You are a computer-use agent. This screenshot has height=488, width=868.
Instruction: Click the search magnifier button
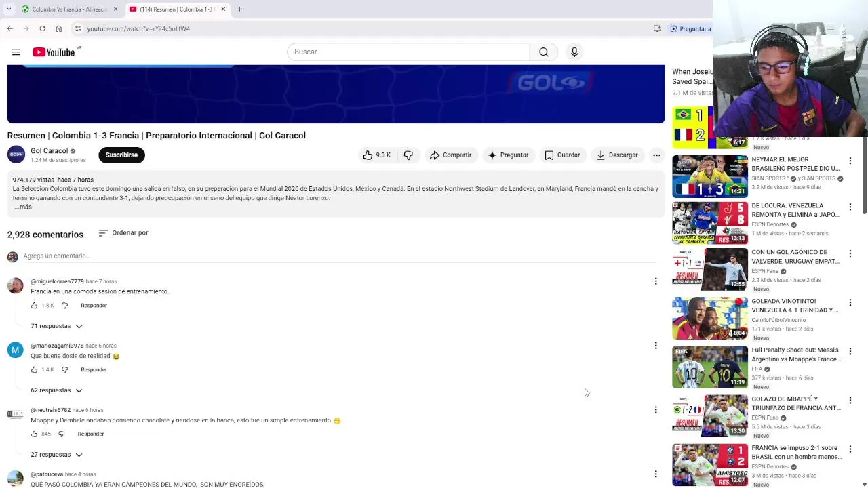(x=544, y=52)
